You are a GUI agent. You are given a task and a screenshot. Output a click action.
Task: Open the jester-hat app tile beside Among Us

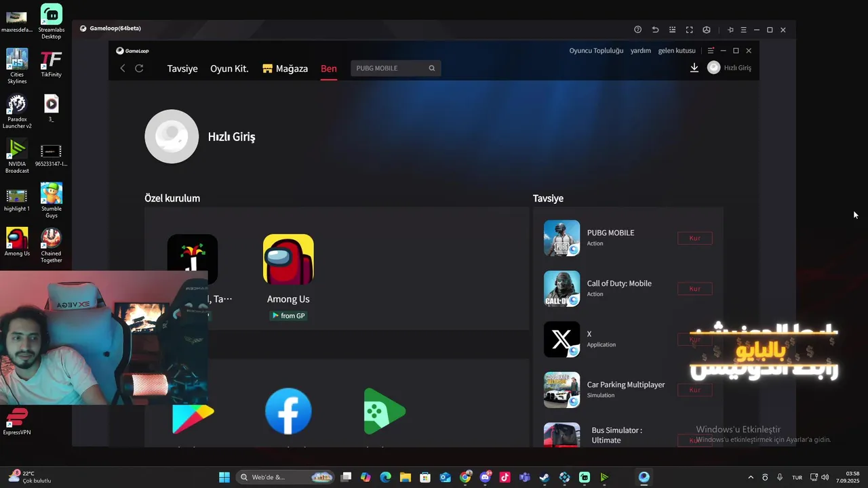(x=193, y=260)
